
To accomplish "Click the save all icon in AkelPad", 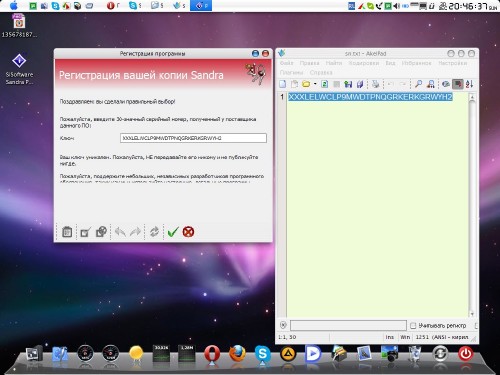I will click(360, 84).
